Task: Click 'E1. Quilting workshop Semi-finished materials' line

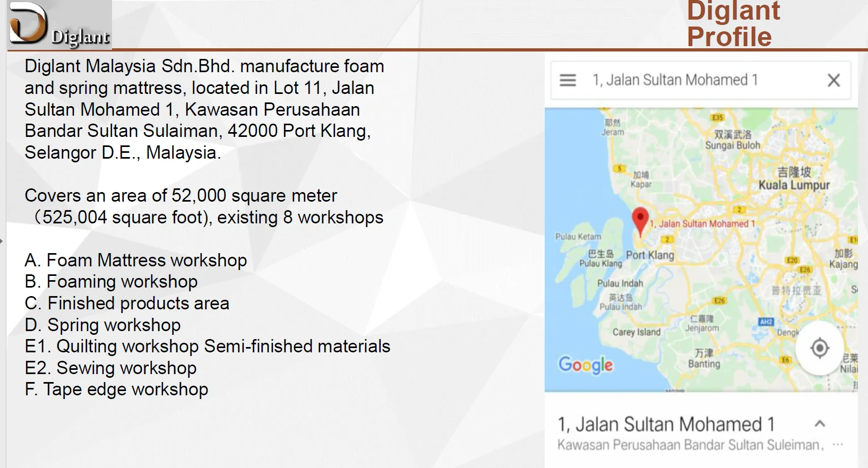Action: [x=208, y=346]
